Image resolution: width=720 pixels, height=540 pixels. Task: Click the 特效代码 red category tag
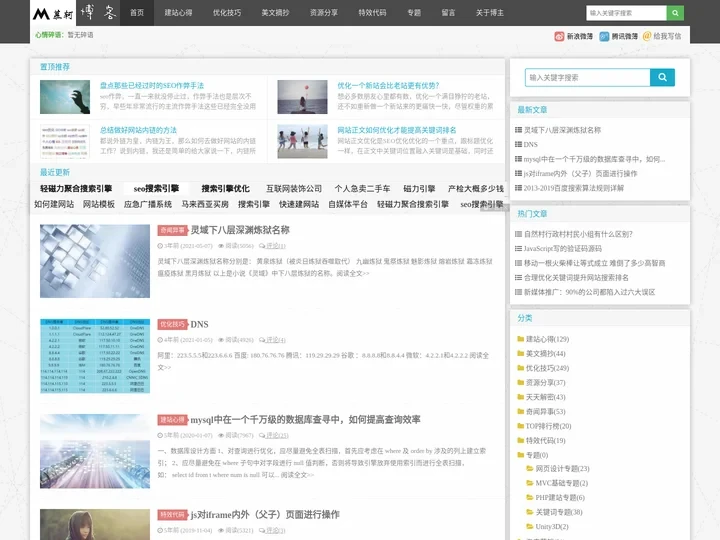point(173,514)
